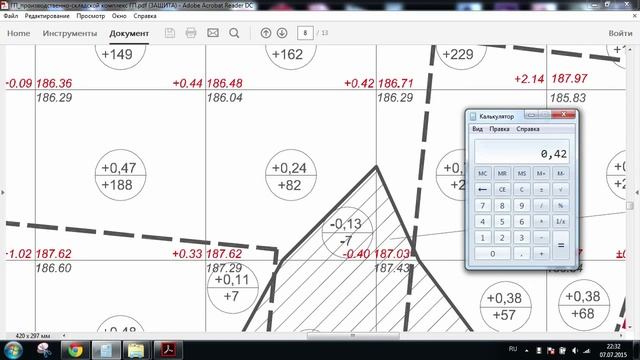
Task: Open the Редактирование menu
Action: [47, 16]
